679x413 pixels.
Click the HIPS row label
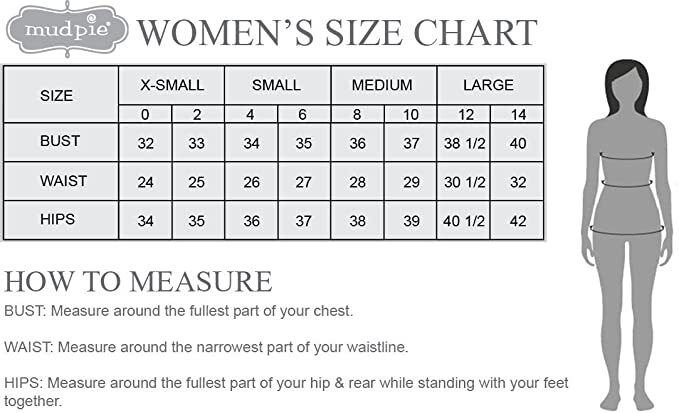coord(61,220)
